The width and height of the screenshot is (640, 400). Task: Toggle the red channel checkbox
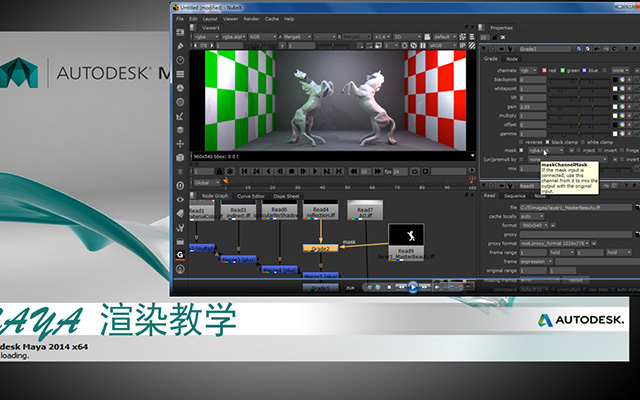click(544, 70)
